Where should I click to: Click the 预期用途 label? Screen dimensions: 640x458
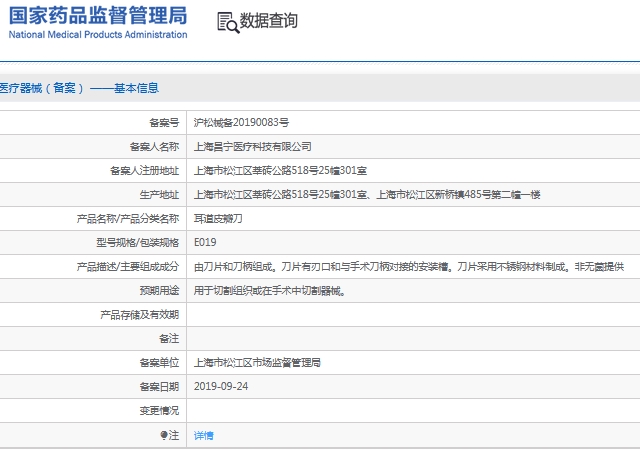pos(159,291)
